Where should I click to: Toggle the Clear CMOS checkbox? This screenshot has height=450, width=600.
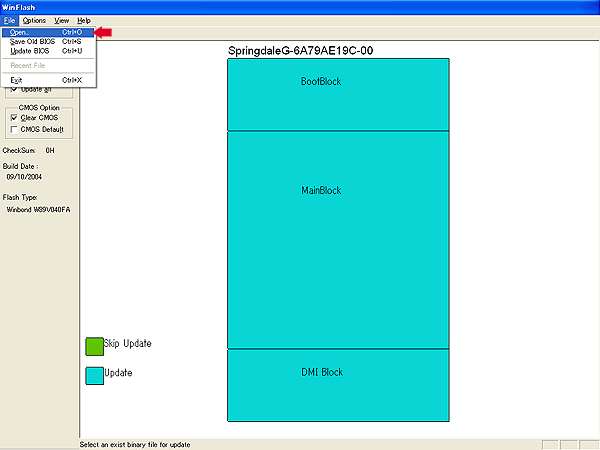[x=14, y=117]
